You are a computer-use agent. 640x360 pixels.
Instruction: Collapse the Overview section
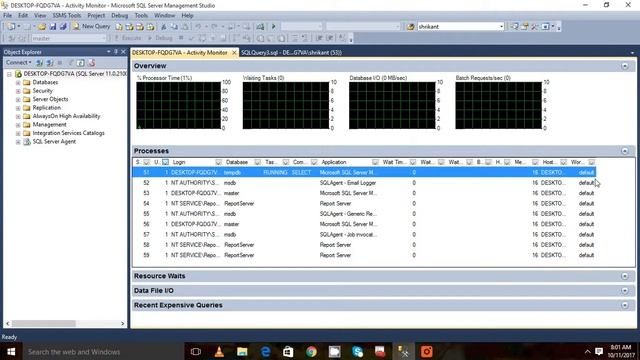click(624, 66)
